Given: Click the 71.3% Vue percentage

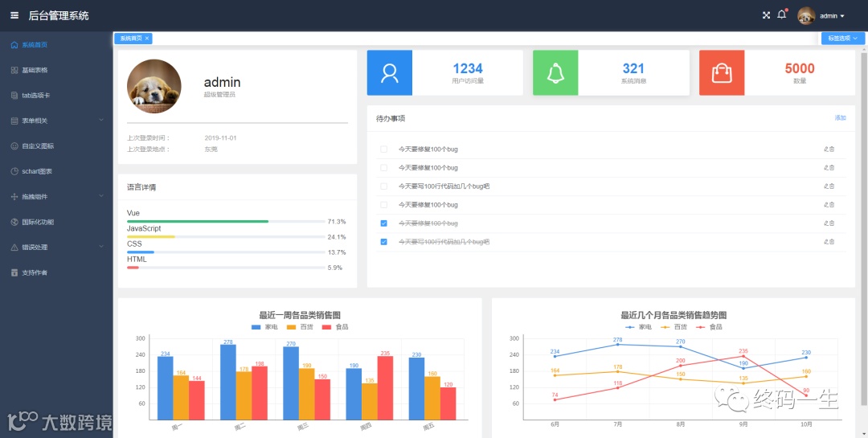Looking at the screenshot, I should [337, 222].
